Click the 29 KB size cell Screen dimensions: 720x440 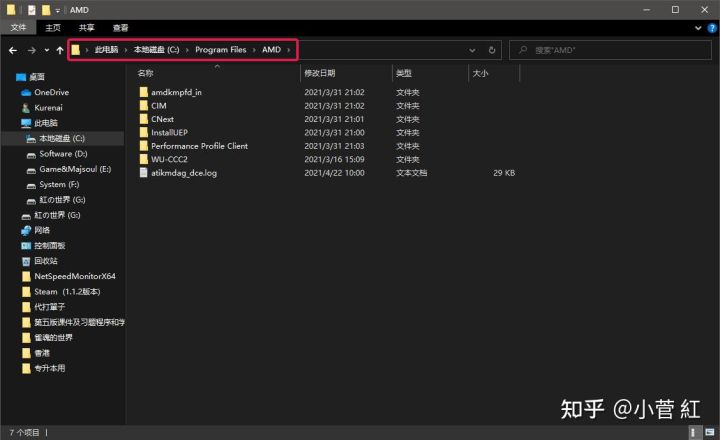point(504,173)
